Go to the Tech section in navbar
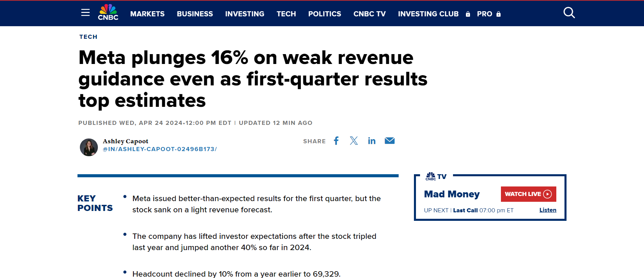Screen dimensions: 644x278 (286, 14)
